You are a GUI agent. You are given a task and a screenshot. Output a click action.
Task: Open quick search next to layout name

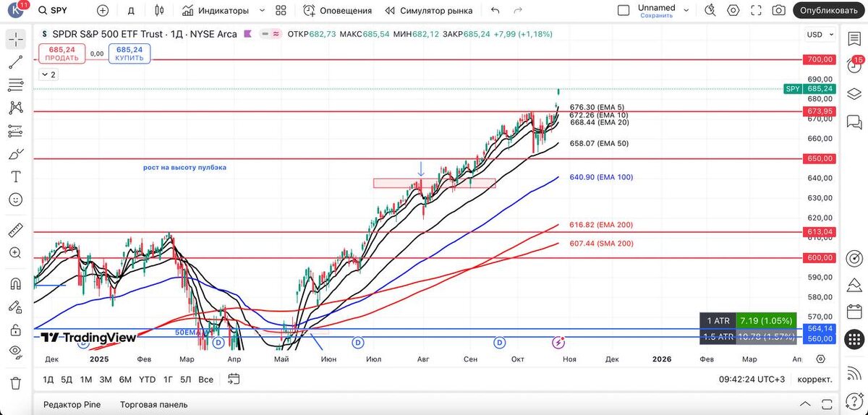[x=710, y=11]
